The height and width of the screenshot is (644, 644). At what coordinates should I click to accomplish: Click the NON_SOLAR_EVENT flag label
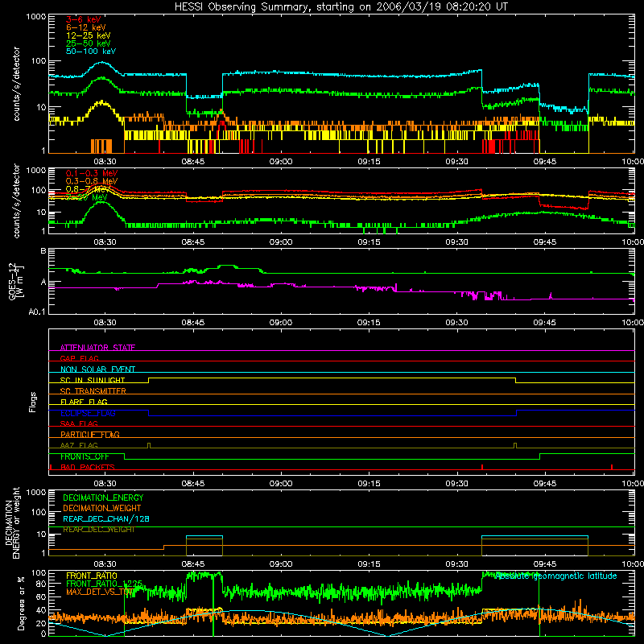point(97,369)
